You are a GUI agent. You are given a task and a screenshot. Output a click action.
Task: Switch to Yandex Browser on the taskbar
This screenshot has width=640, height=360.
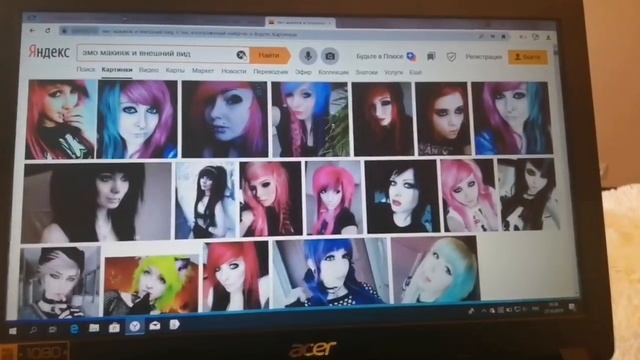(135, 326)
